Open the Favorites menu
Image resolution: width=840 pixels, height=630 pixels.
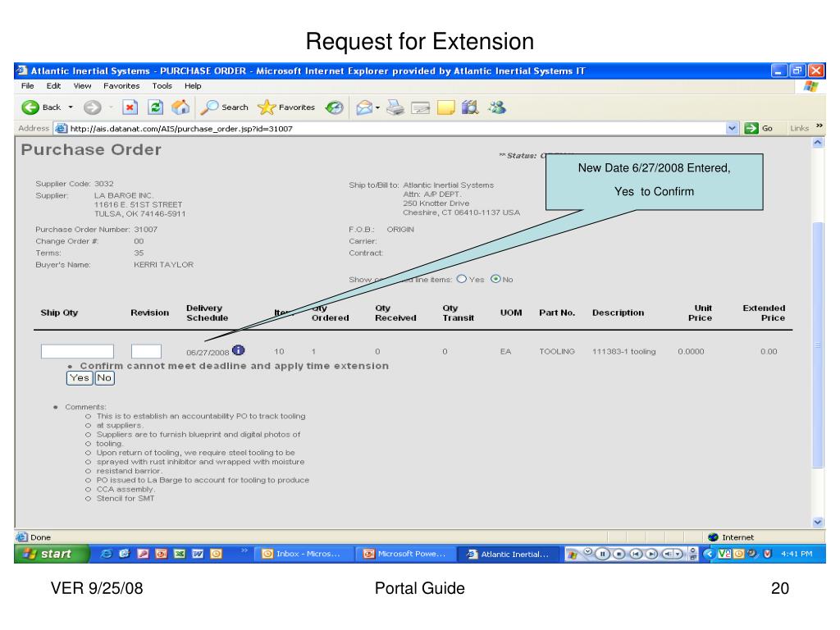pos(121,85)
